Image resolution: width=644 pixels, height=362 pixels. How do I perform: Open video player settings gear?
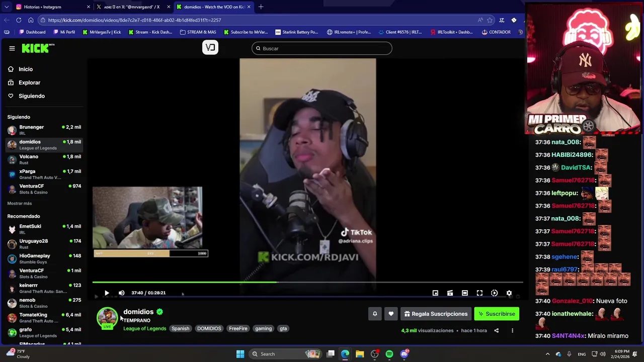(x=509, y=293)
